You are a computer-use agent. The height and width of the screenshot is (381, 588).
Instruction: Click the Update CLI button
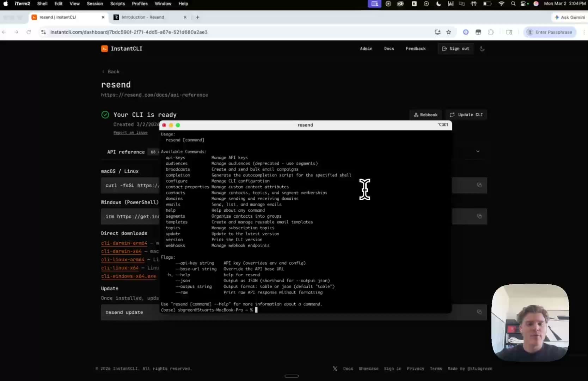pos(466,115)
